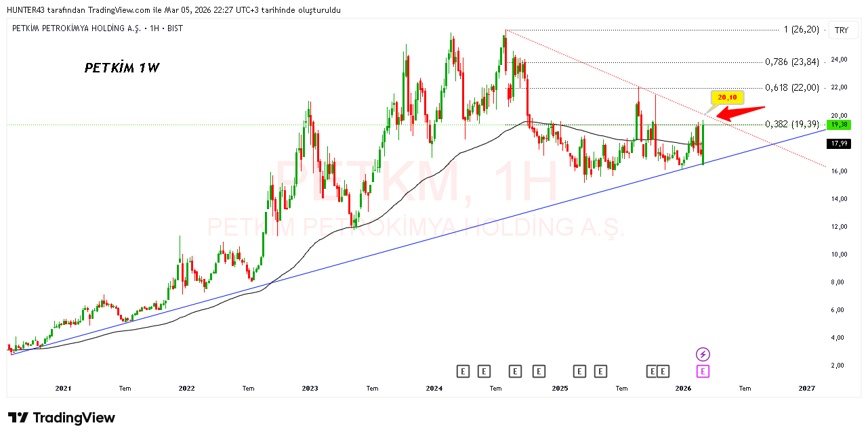This screenshot has width=868, height=438.
Task: Click the pink highlighted E earnings marker
Action: (x=703, y=371)
